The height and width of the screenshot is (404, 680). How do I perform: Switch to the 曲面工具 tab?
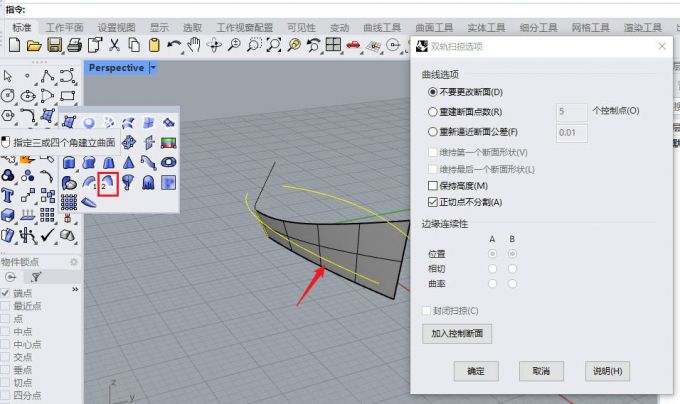[x=434, y=28]
